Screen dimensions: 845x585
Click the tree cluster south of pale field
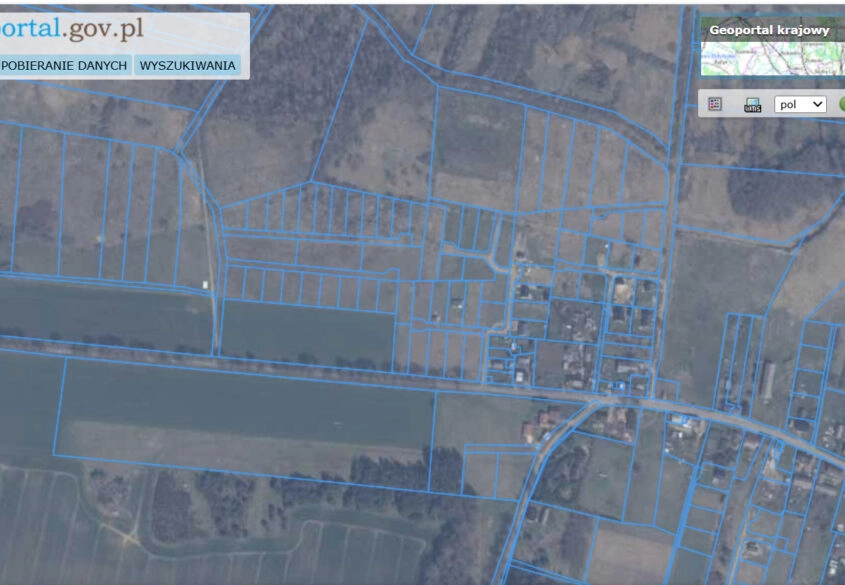(390, 475)
